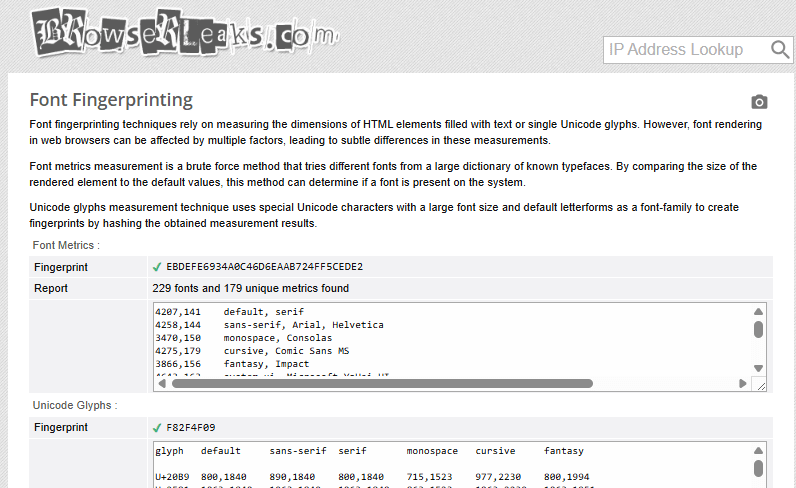Click the font report's scroll down arrow
Image resolution: width=796 pixels, height=488 pixels.
[758, 367]
